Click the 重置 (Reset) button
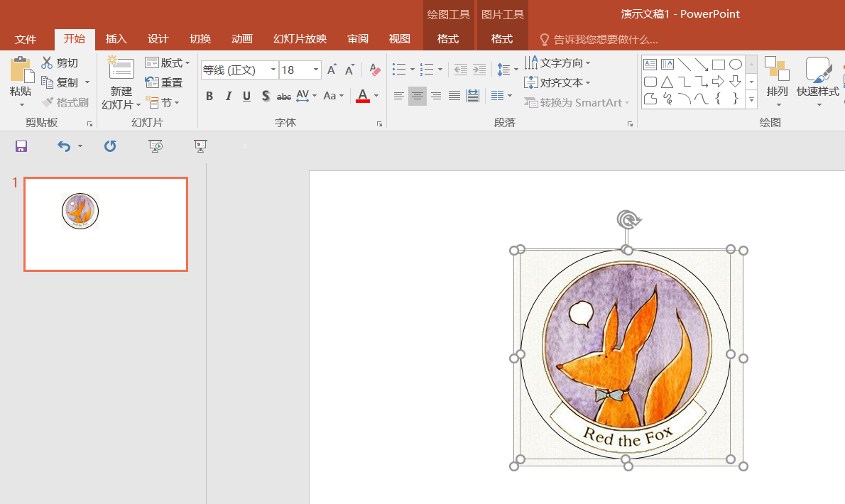Image resolution: width=845 pixels, height=504 pixels. click(164, 82)
